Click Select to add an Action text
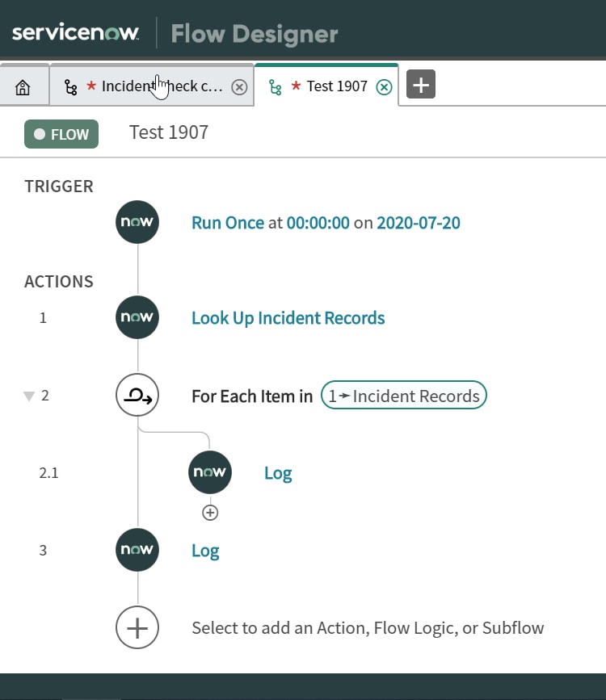 [368, 628]
